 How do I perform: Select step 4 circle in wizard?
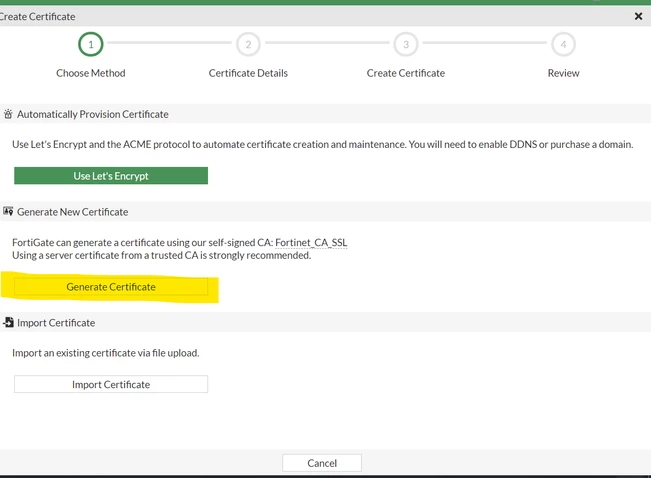563,44
